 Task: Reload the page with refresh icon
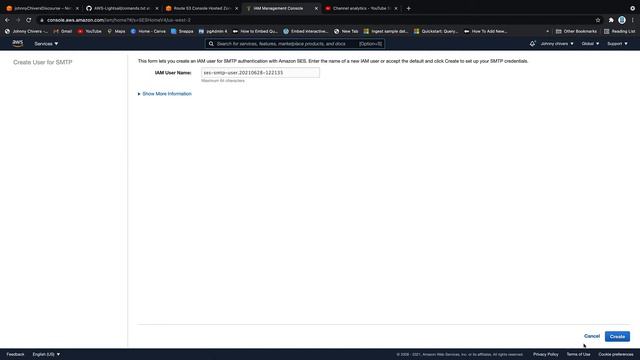click(x=29, y=20)
